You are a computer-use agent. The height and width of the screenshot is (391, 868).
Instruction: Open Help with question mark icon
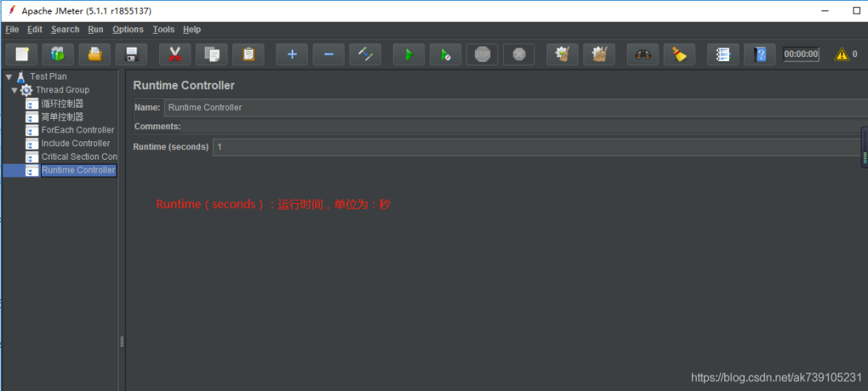tap(760, 55)
